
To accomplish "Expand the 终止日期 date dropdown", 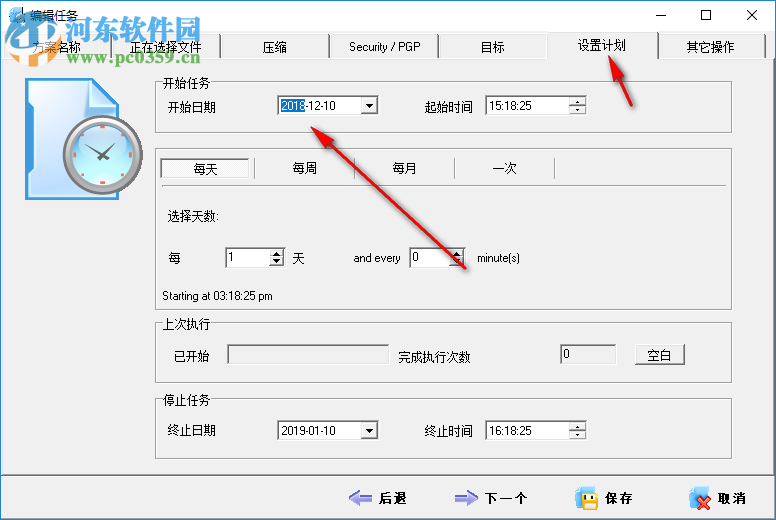I will [369, 430].
